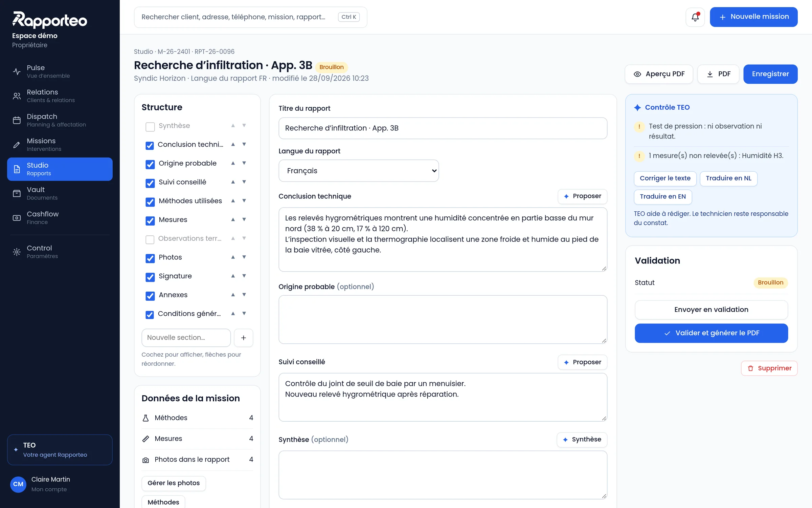Open the TEO agent panel
Viewport: 812px width, 508px height.
[x=60, y=450]
